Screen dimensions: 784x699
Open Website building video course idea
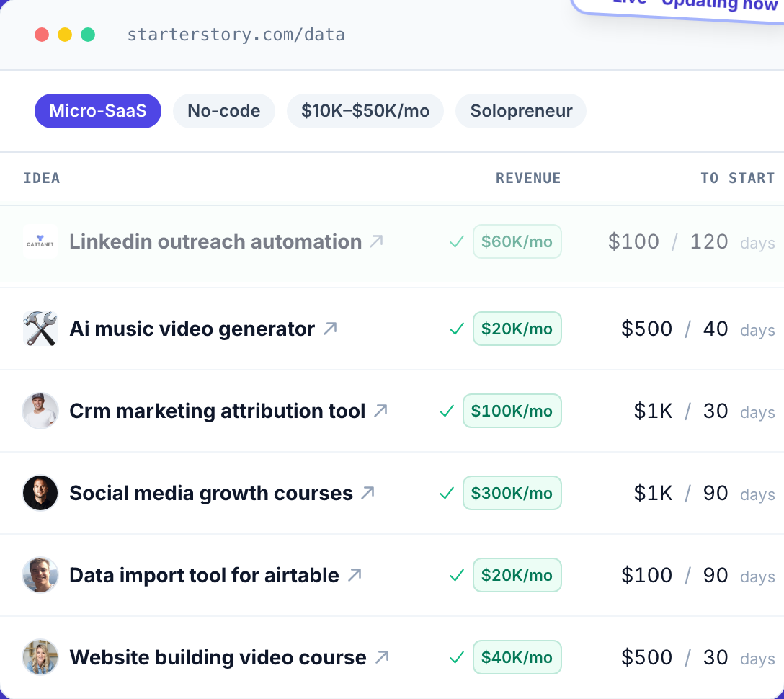click(x=218, y=657)
